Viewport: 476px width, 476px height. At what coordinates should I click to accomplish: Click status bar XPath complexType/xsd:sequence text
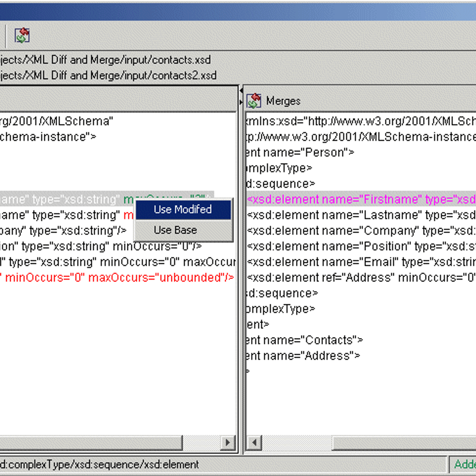pos(99,464)
